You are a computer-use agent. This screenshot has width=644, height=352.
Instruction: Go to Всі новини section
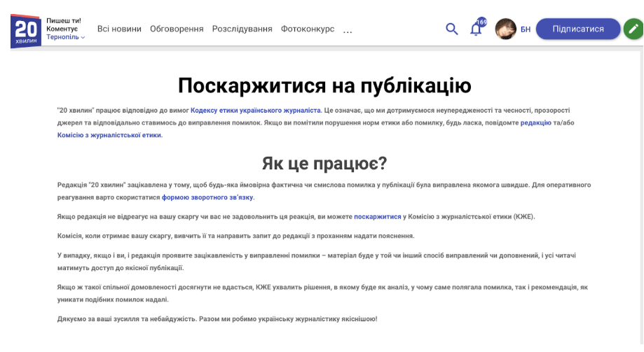tap(119, 29)
